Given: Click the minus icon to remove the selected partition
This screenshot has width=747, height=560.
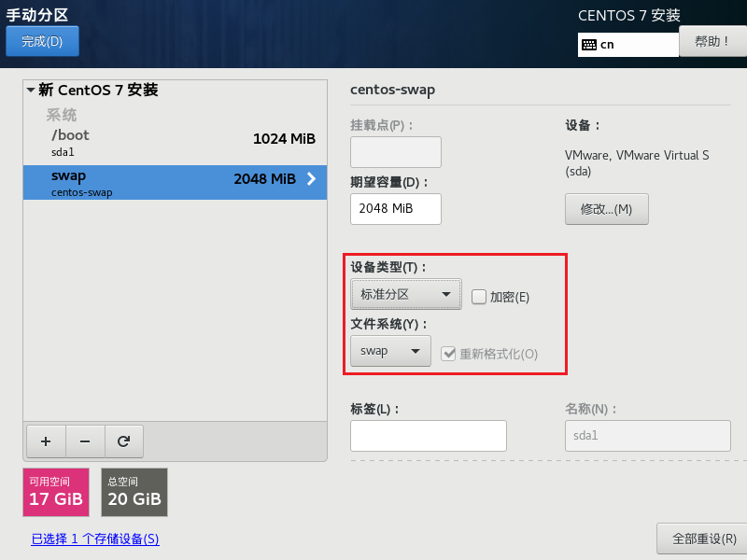Looking at the screenshot, I should [x=85, y=441].
